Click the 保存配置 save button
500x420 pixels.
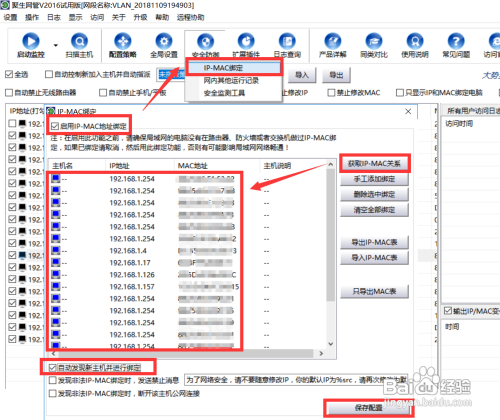369,408
